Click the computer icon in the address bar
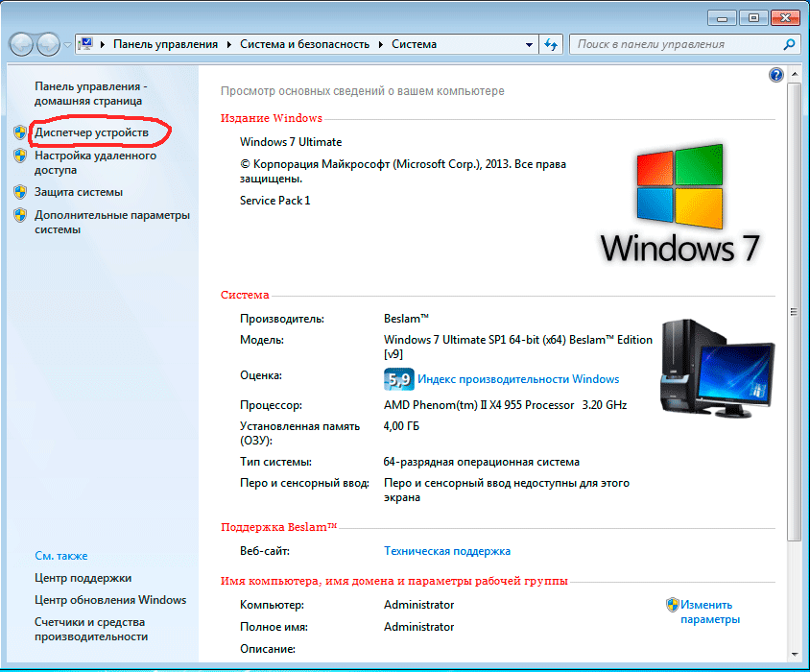The image size is (810, 672). 85,44
